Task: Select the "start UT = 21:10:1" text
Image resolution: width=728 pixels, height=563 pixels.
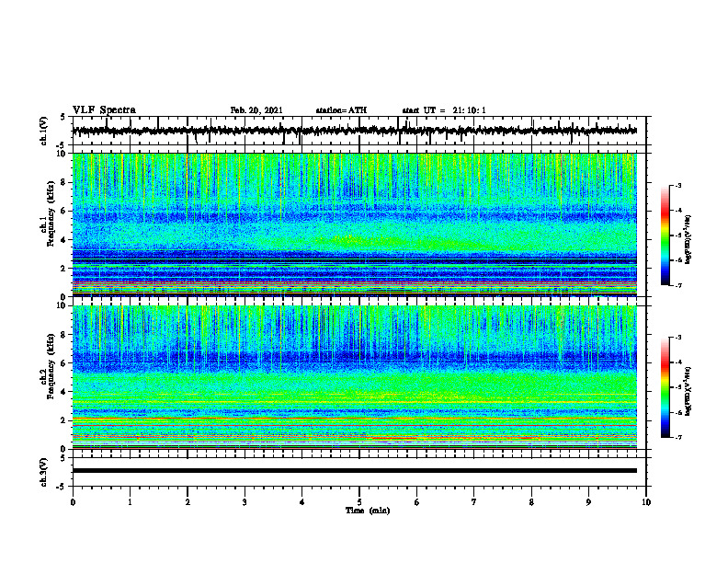Action: coord(444,110)
